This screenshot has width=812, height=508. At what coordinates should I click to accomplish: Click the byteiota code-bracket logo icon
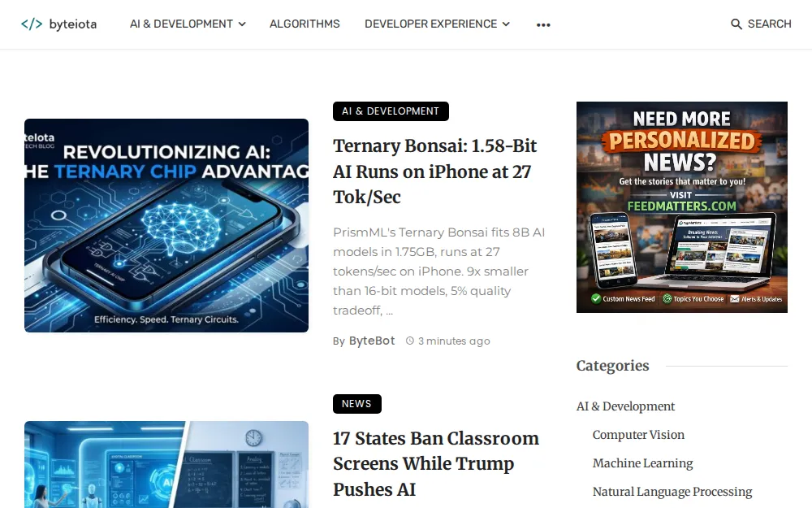point(32,24)
